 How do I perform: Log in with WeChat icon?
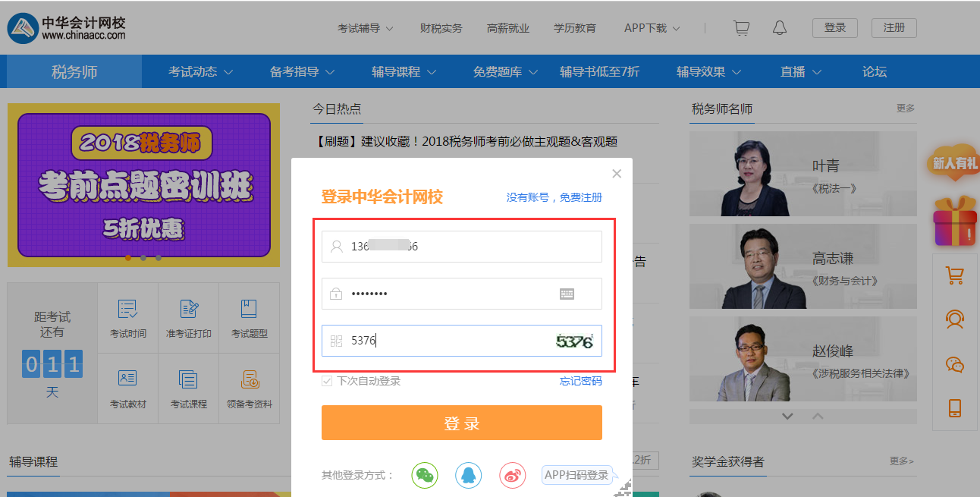[x=425, y=475]
